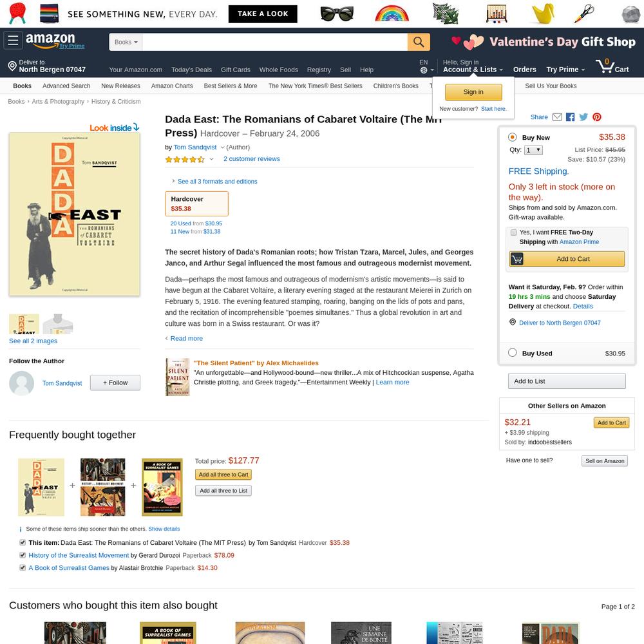Open the Books search category dropdown
Screen dimensions: 644x644
point(126,42)
